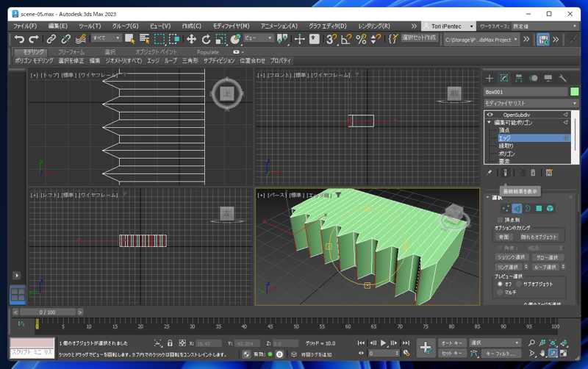
Task: Enable the 角度 checkbox
Action: 500,248
